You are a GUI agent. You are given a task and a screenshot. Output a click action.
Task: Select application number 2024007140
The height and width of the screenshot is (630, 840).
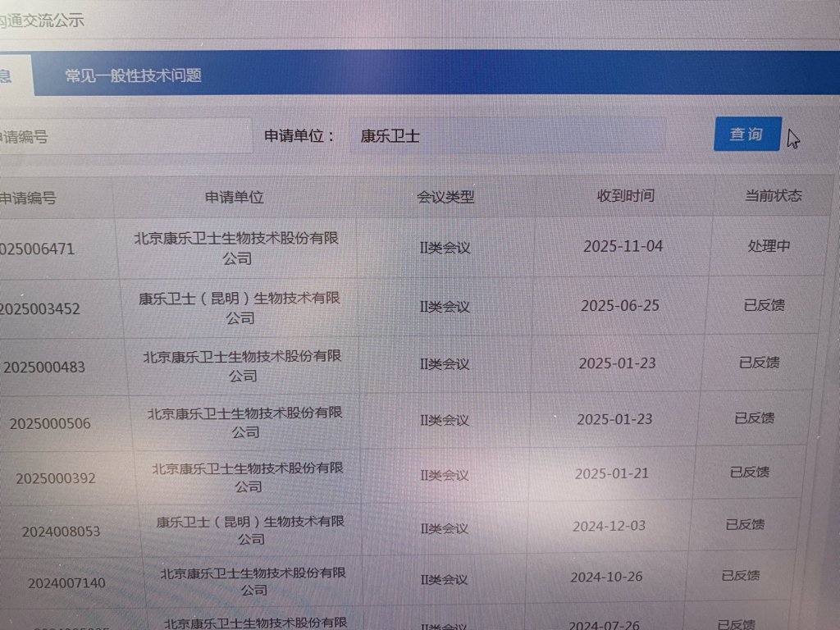point(67,582)
